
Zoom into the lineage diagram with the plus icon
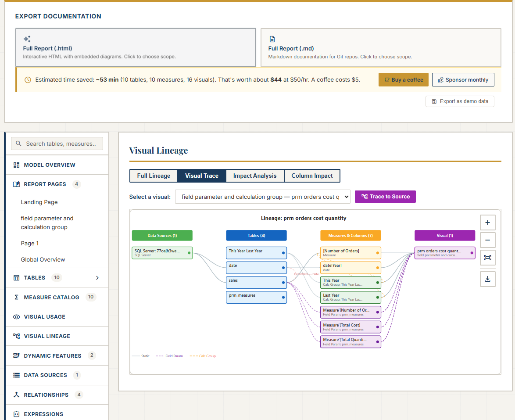(x=487, y=223)
